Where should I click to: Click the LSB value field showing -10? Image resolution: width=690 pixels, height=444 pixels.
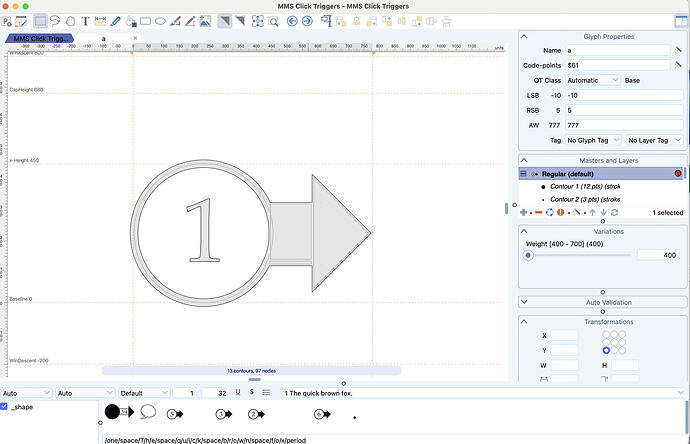click(x=624, y=95)
